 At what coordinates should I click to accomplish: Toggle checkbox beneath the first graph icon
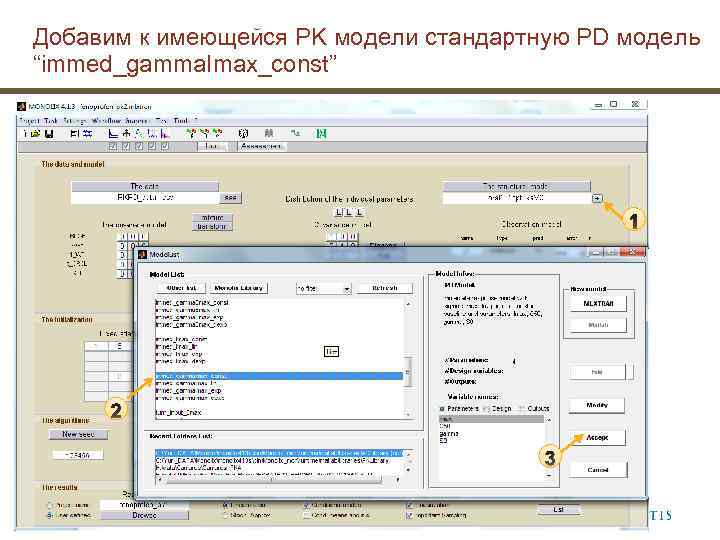pos(113,146)
